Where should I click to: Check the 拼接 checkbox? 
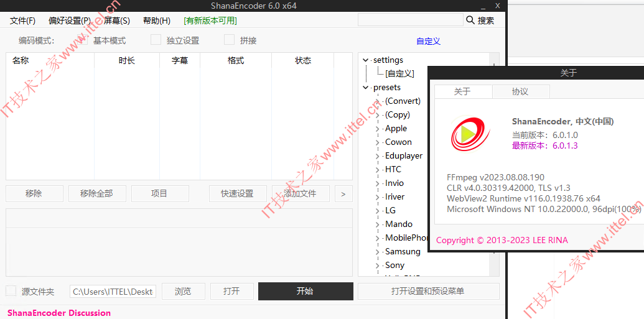[229, 39]
